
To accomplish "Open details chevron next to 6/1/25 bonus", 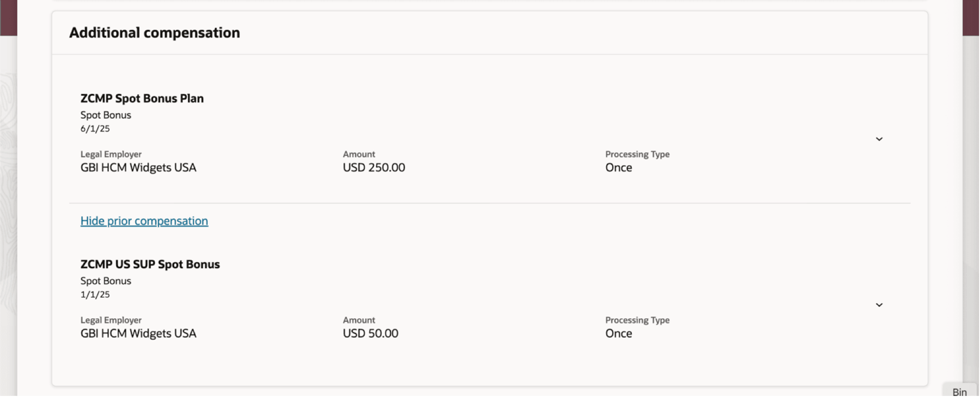I will tap(879, 139).
